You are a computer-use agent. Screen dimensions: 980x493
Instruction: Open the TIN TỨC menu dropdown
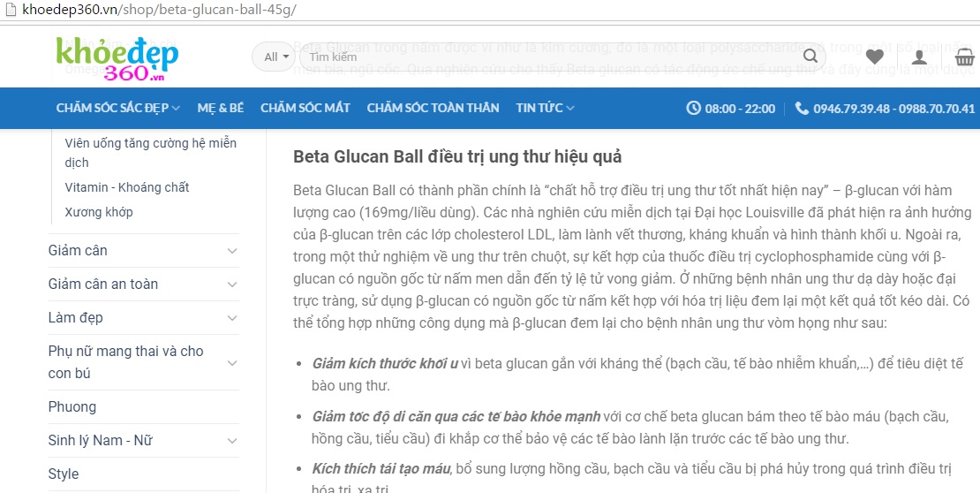(545, 109)
